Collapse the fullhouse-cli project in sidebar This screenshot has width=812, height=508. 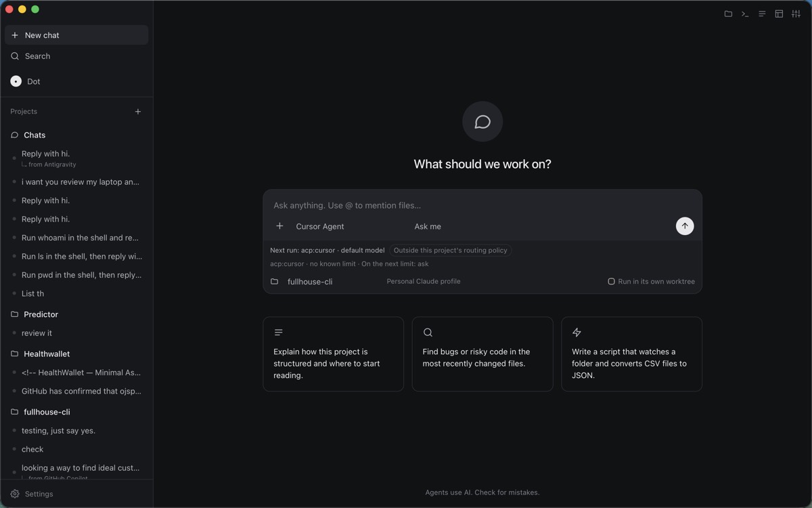tap(76, 412)
